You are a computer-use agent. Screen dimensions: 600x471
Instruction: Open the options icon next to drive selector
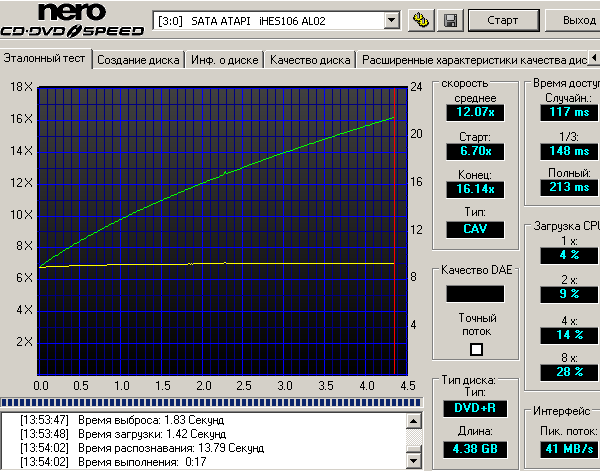[421, 20]
